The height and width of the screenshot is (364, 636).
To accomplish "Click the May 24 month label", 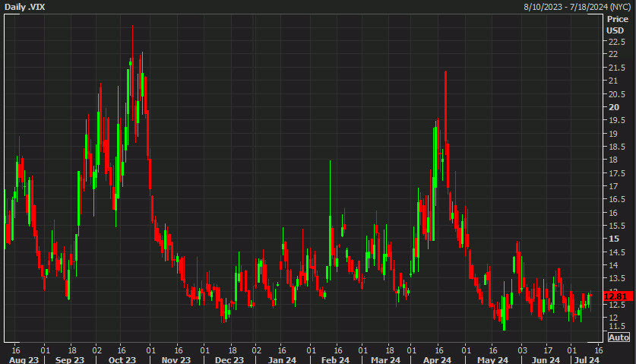I will 492,360.
